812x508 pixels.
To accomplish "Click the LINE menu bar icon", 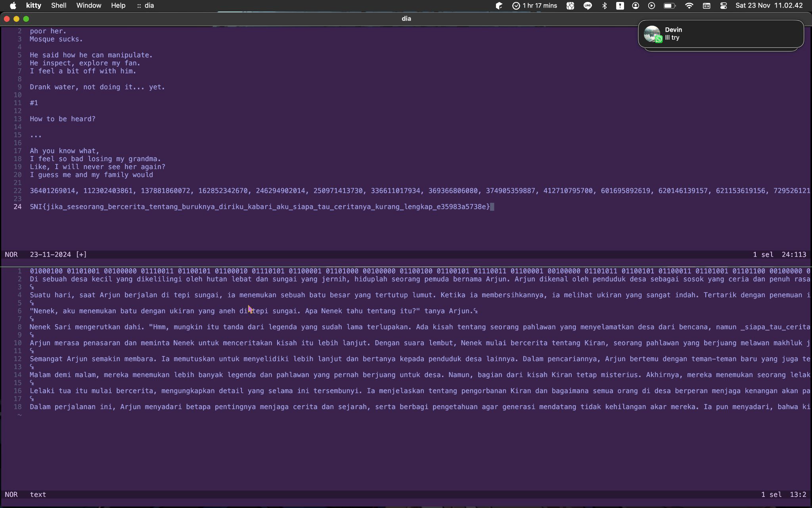I will pyautogui.click(x=588, y=6).
